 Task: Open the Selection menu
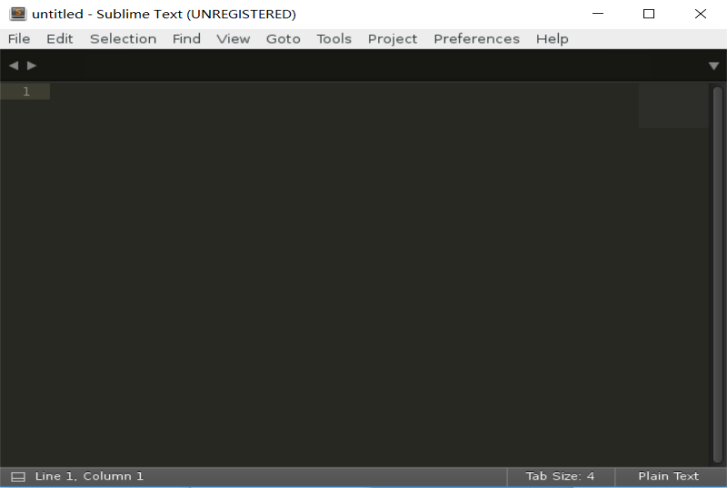coord(123,39)
